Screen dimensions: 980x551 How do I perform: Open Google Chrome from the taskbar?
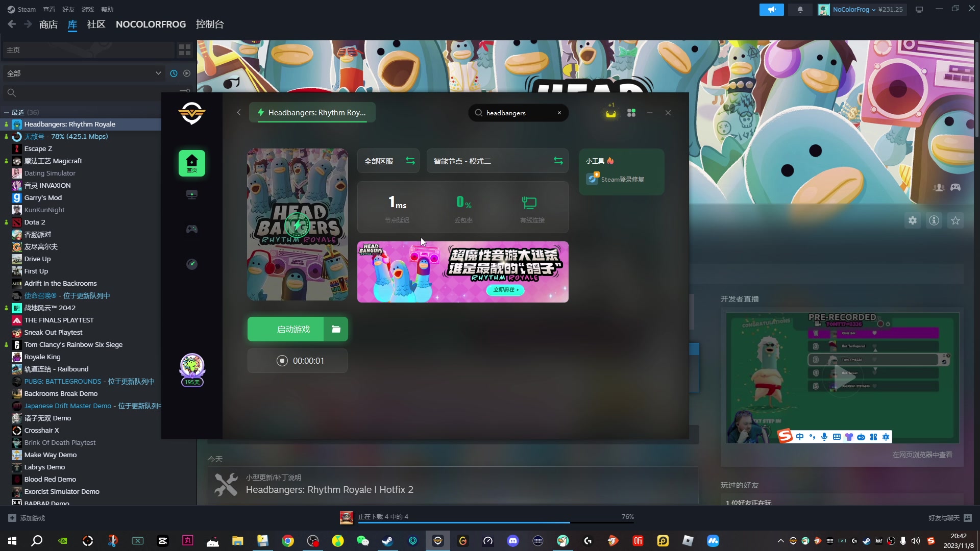(x=288, y=541)
